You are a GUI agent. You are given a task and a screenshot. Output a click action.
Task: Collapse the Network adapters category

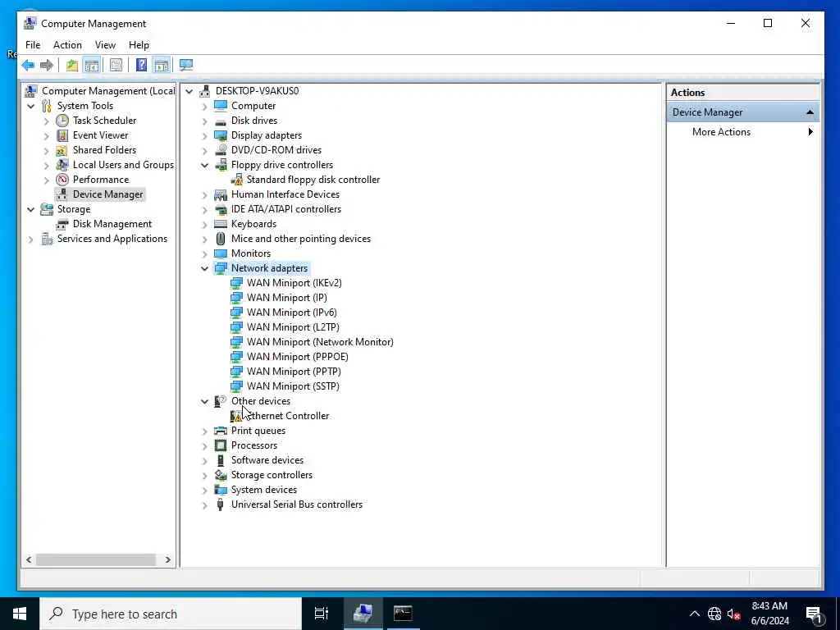pos(204,268)
